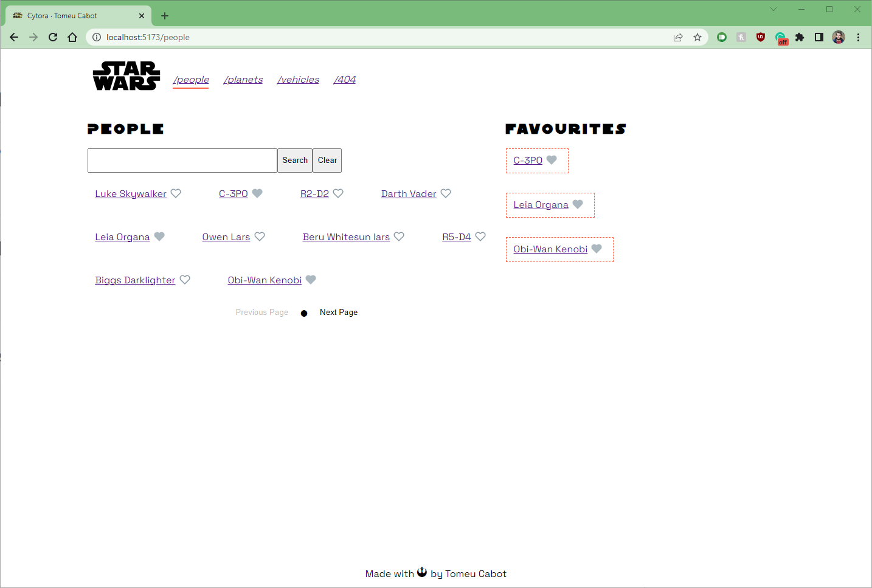Go to Next Page
872x588 pixels.
tap(339, 313)
